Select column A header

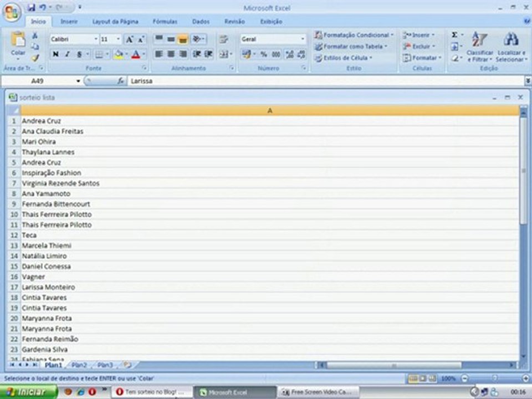[270, 111]
